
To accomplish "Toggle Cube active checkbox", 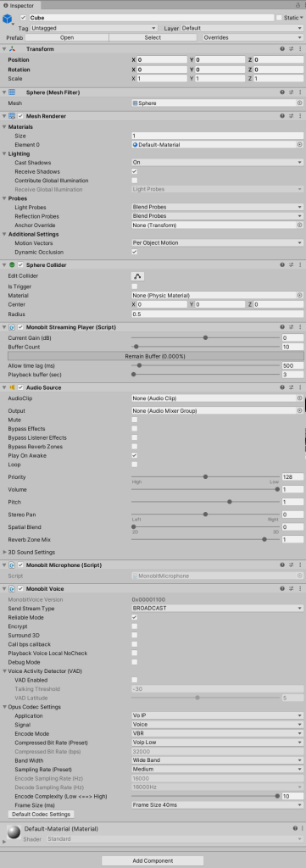I will point(23,18).
